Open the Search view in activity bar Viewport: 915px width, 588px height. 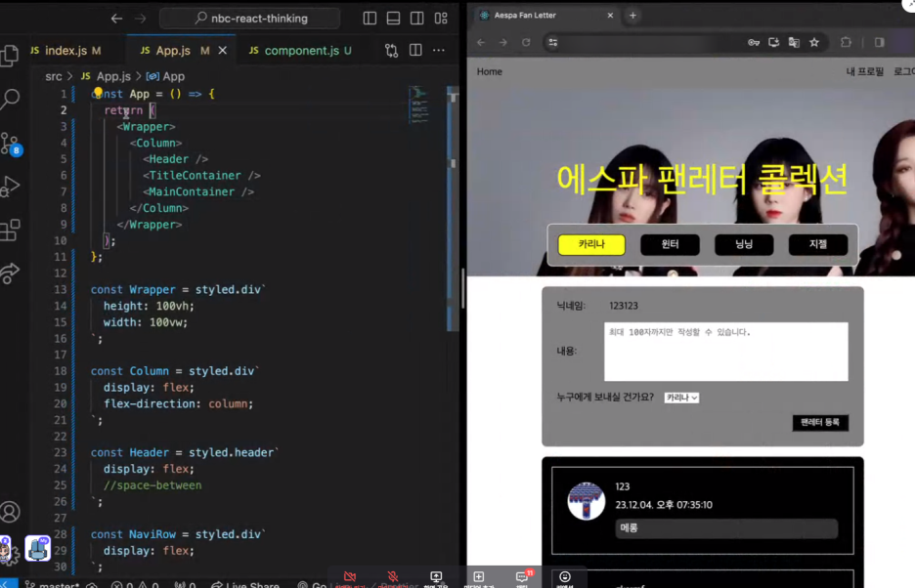pos(11,99)
